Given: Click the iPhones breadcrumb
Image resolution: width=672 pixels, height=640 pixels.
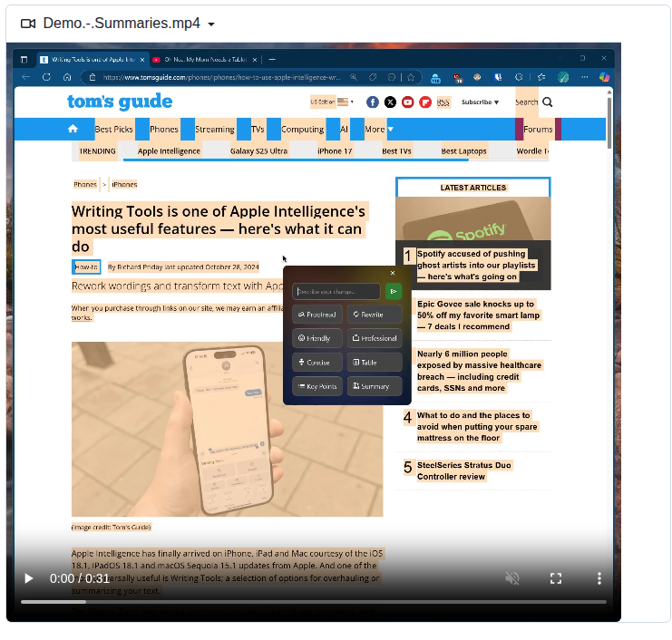Looking at the screenshot, I should 124,185.
